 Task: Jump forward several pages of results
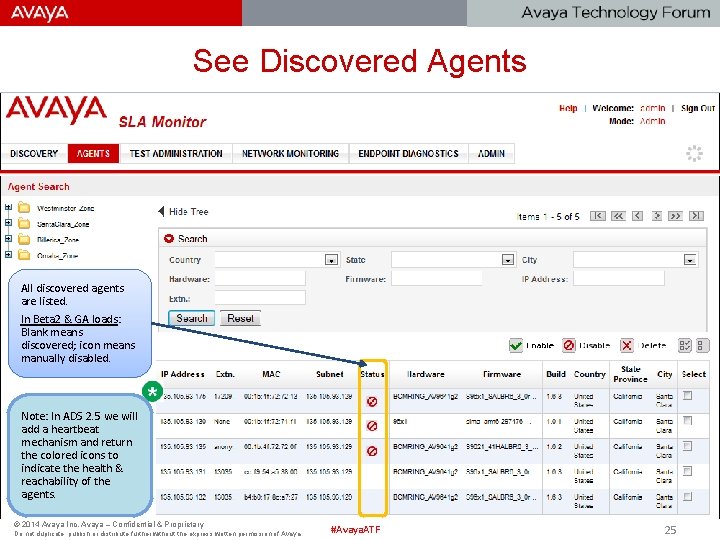coord(675,216)
